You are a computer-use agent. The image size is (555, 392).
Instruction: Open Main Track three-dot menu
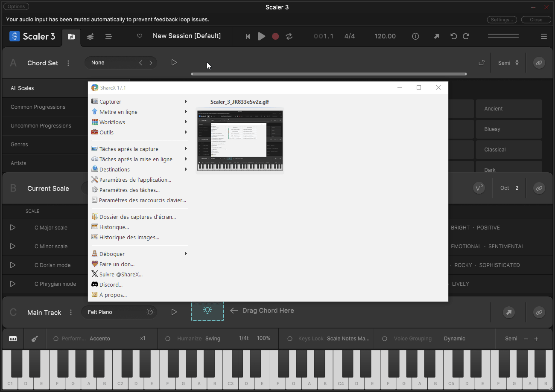click(x=71, y=313)
